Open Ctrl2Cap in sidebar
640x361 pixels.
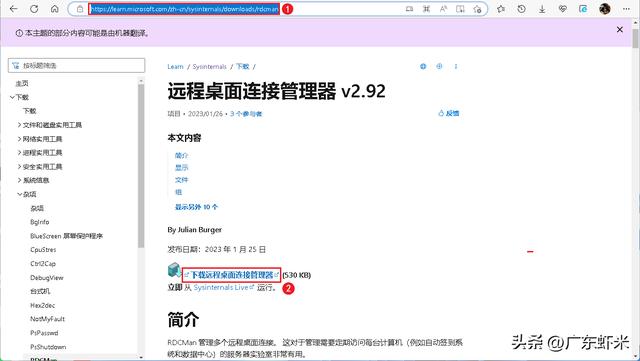(x=43, y=264)
